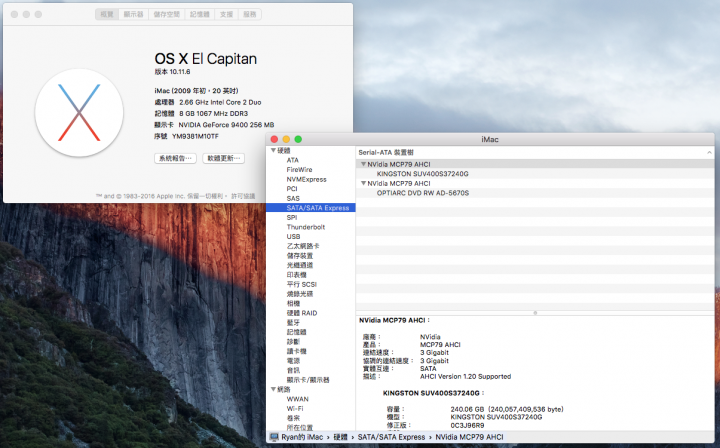Click SATA/SATA Express in the path bar
The image size is (720, 448).
391,437
